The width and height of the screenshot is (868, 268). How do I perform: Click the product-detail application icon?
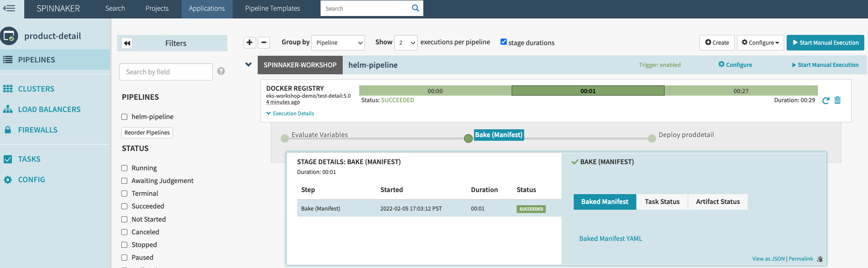coord(9,36)
